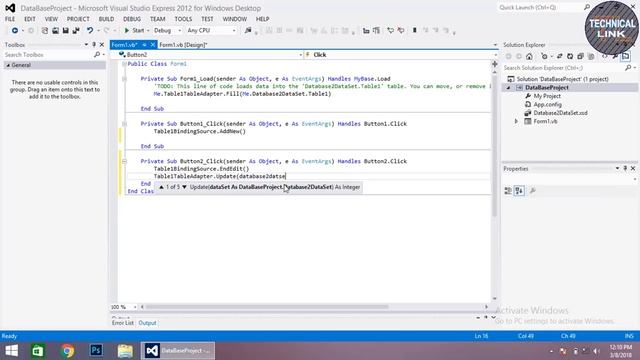Switch to the Error List tab
The image size is (640, 360).
pos(122,323)
